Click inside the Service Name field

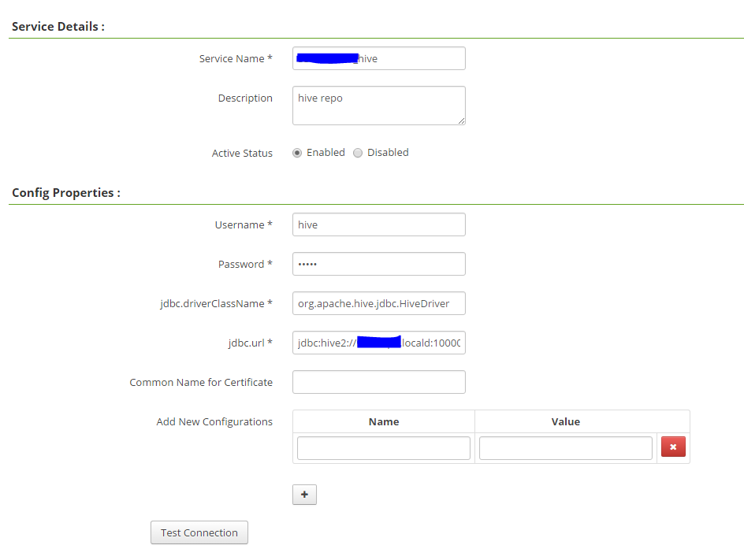pos(378,58)
